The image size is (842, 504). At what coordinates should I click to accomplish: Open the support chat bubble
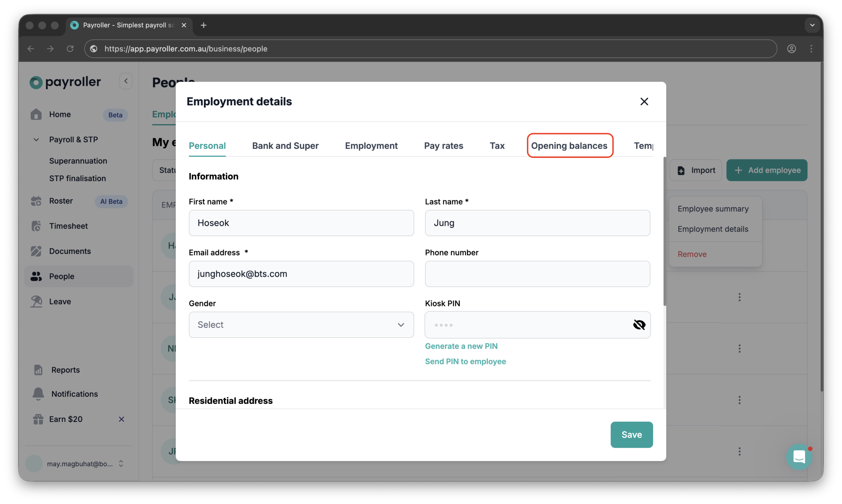click(799, 456)
